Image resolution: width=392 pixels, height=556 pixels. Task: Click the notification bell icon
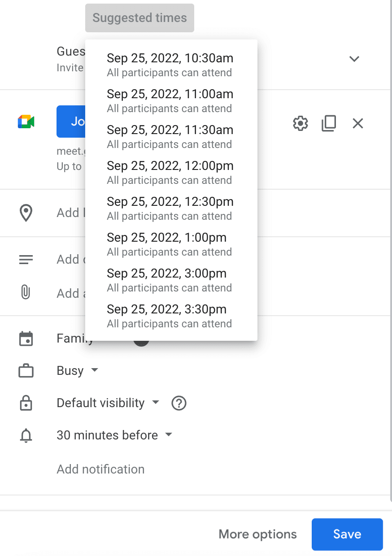pos(26,435)
